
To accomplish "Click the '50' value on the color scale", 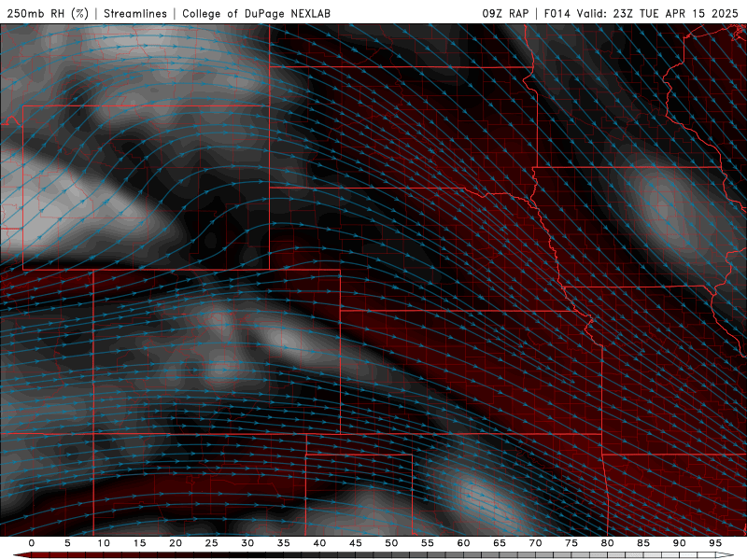I will [x=391, y=543].
